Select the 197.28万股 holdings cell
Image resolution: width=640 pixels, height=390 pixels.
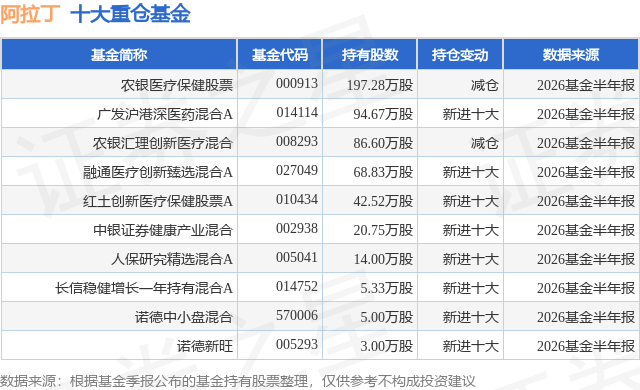380,85
